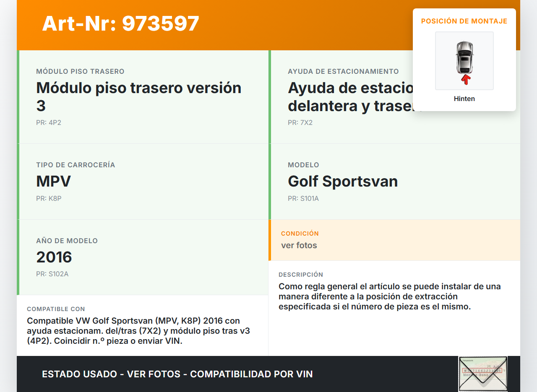The width and height of the screenshot is (537, 392).
Task: Click the Estado usado footer banner text
Action: (177, 374)
